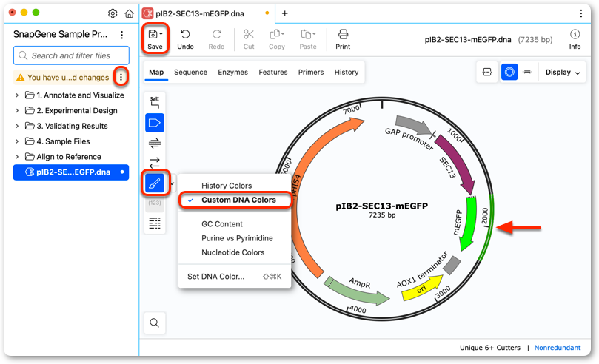Switch to the Features tab
The image size is (599, 364).
coord(272,72)
